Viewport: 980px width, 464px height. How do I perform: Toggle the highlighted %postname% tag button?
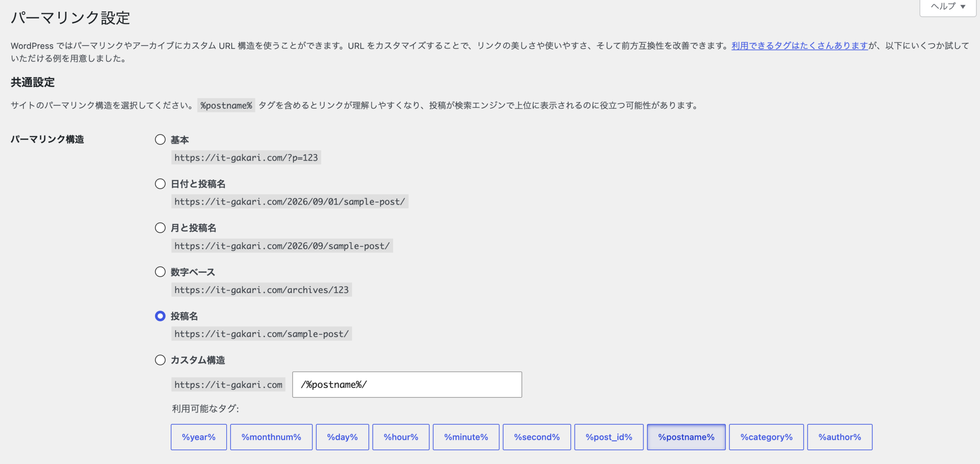pyautogui.click(x=686, y=437)
